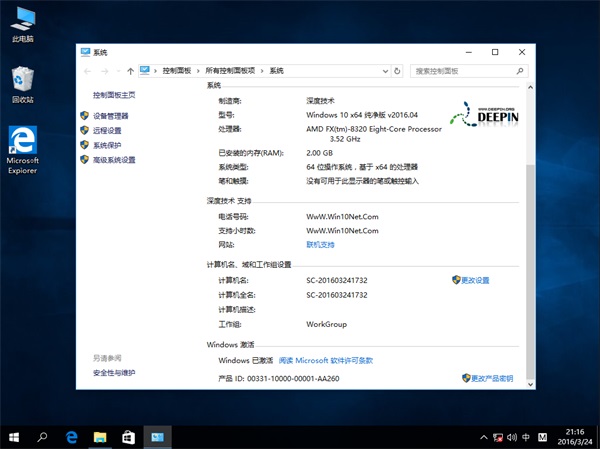
Task: Select 所有控制面板项 in the breadcrumb path
Action: (x=230, y=71)
